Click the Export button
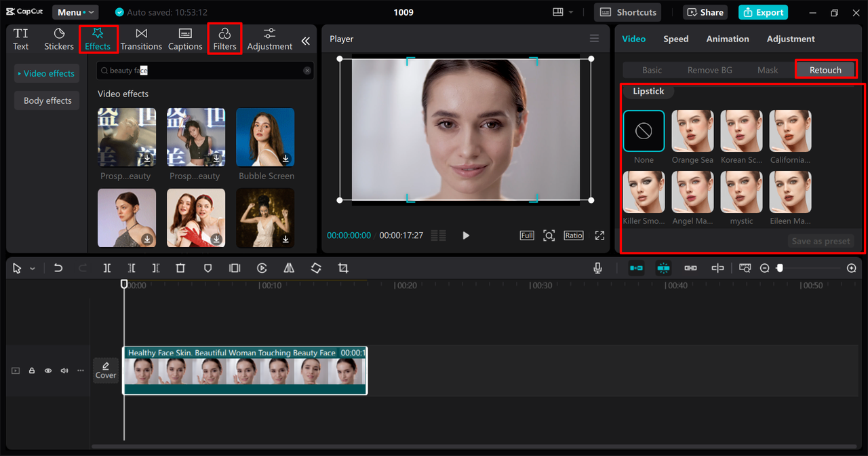Screen dimensions: 868x456 click(x=763, y=12)
